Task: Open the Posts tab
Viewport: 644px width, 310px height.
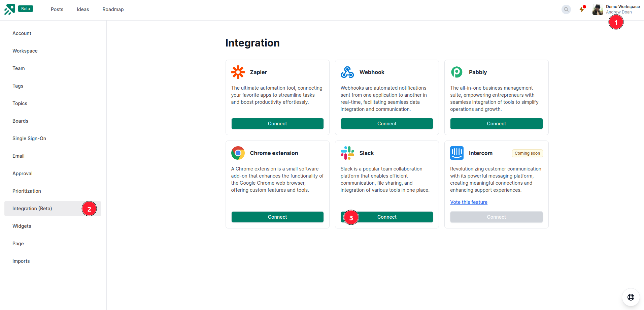Action: (57, 9)
